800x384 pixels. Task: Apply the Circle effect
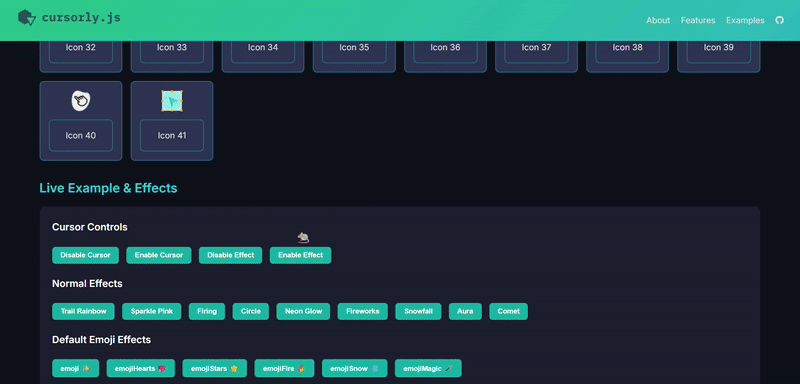251,312
